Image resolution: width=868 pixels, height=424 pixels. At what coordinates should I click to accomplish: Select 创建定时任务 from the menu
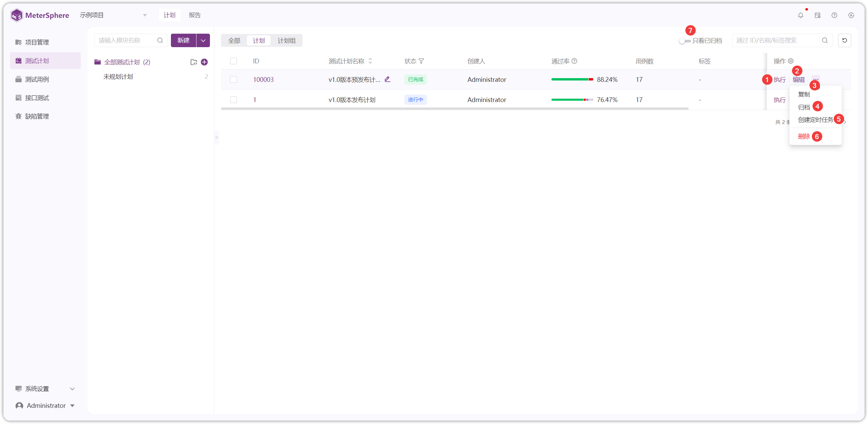tap(816, 120)
